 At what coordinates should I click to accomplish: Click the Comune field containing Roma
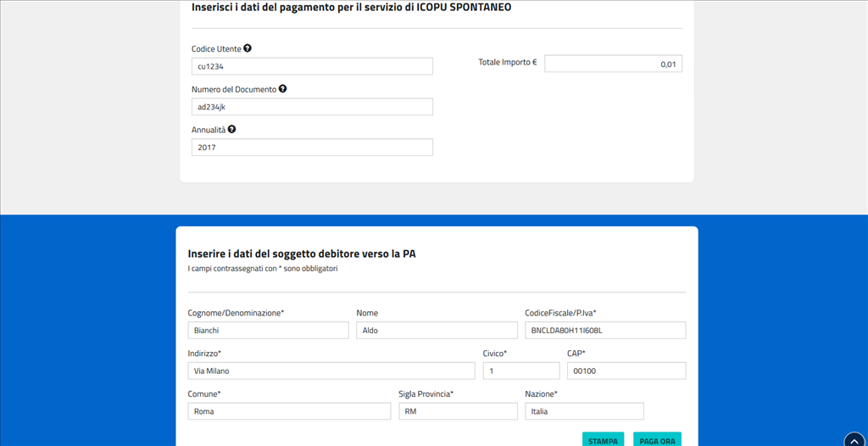[x=288, y=411]
